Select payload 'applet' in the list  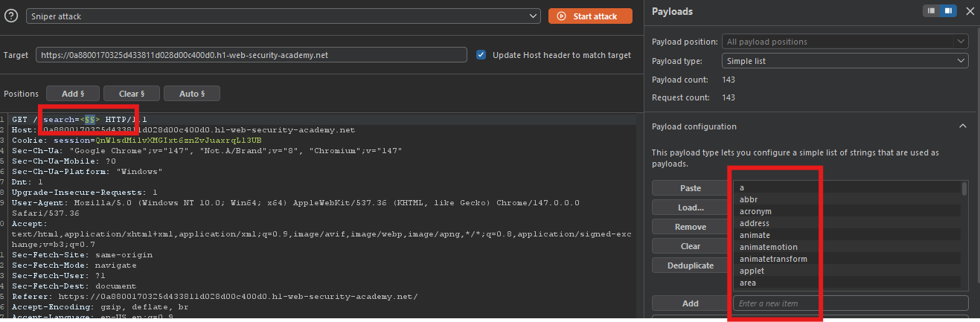click(847, 271)
